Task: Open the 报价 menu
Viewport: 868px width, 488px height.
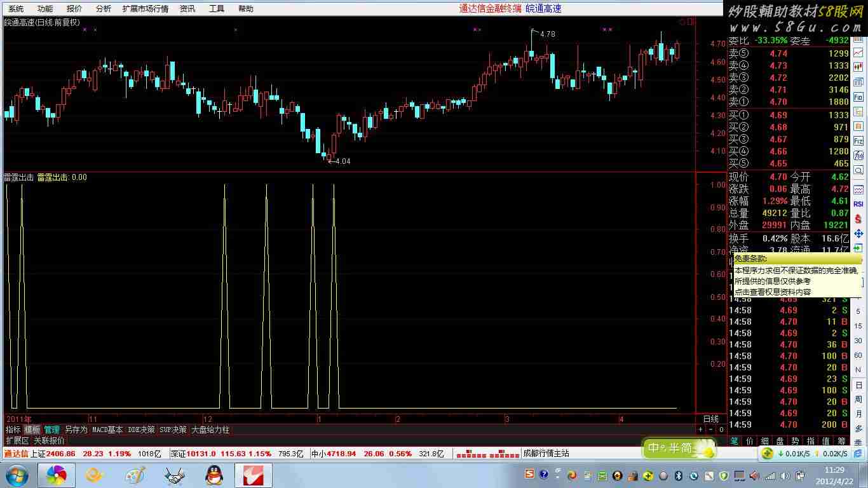Action: click(74, 9)
